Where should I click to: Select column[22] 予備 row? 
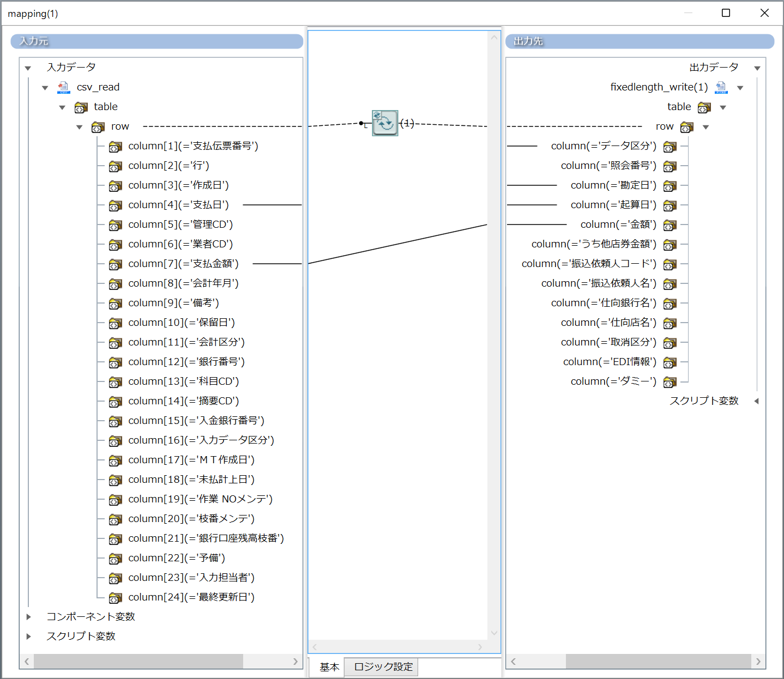[177, 558]
